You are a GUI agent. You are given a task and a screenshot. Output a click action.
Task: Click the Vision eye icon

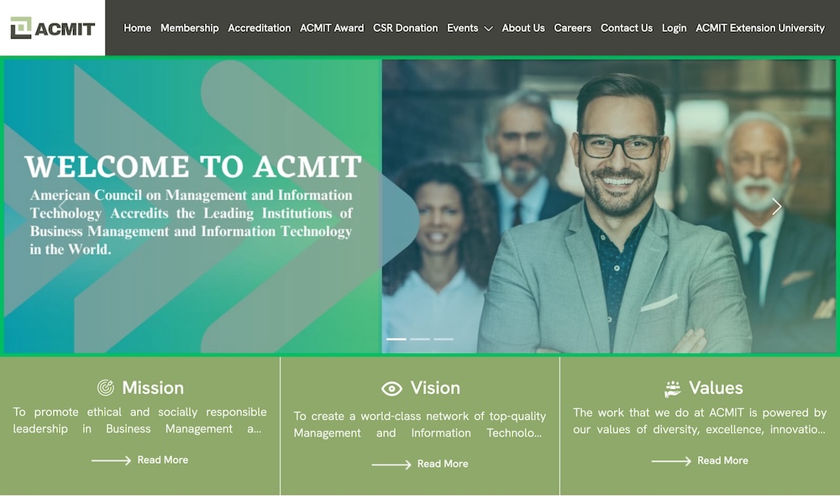[391, 388]
